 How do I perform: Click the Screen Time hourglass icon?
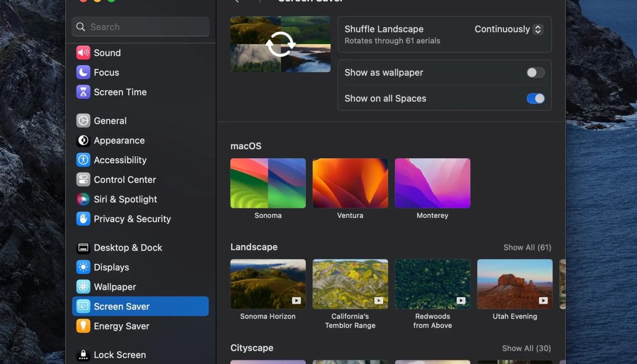pyautogui.click(x=83, y=92)
